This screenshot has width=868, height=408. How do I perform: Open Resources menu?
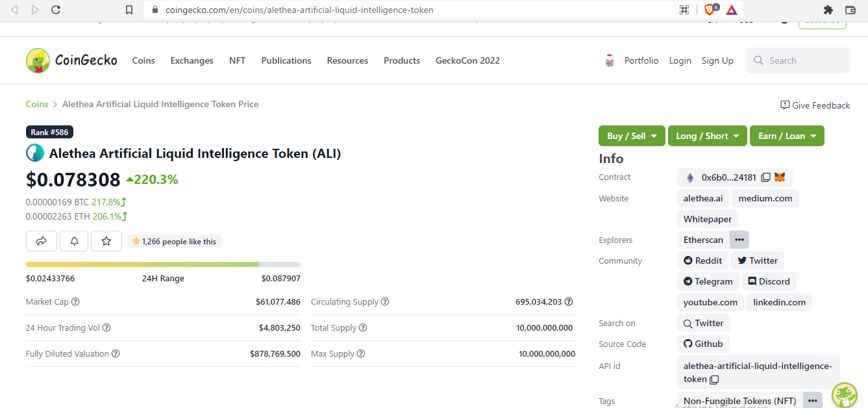[x=347, y=60]
